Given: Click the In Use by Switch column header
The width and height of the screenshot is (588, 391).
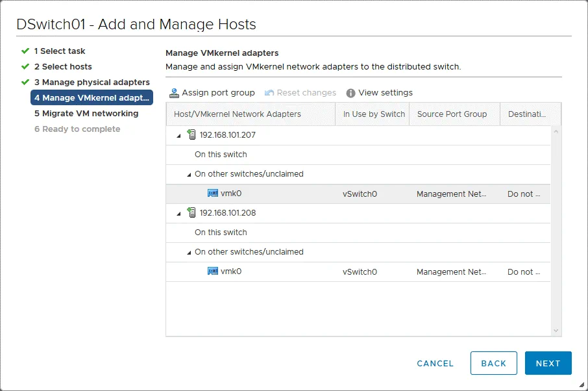Looking at the screenshot, I should [373, 114].
